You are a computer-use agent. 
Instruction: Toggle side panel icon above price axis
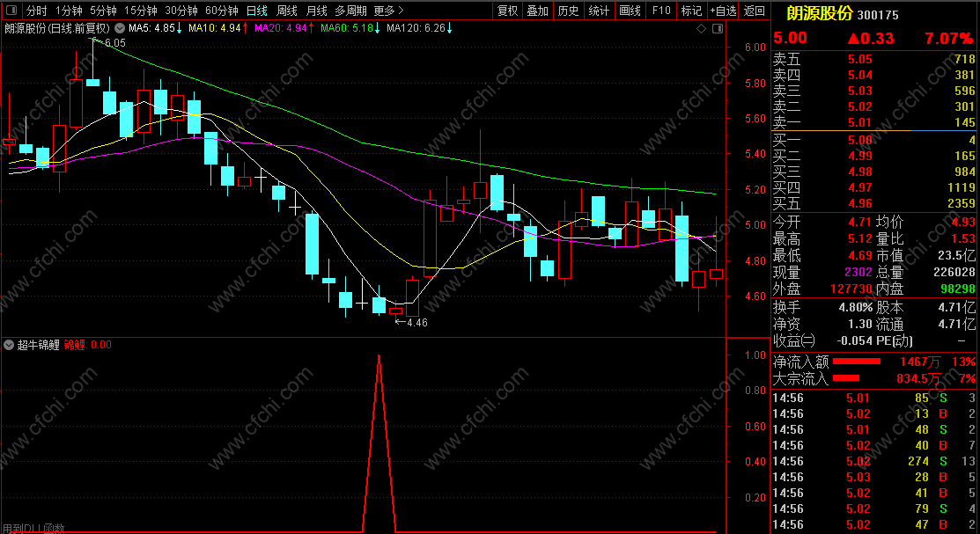coord(718,29)
